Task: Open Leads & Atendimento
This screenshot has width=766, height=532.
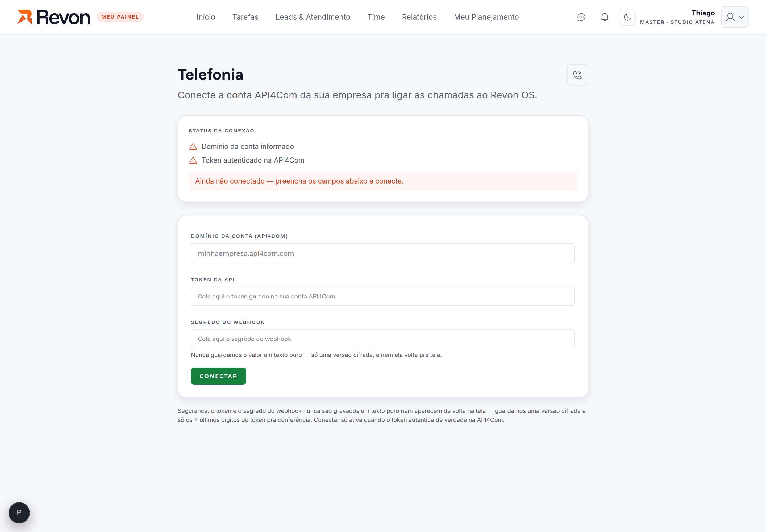Action: coord(313,17)
